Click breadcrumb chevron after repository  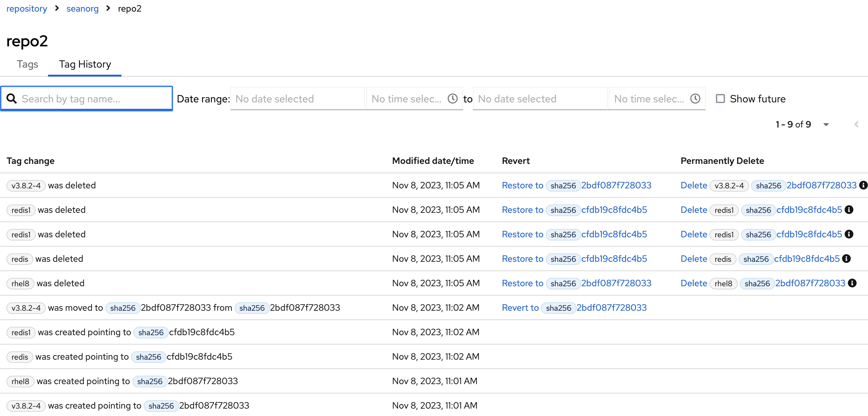(57, 8)
